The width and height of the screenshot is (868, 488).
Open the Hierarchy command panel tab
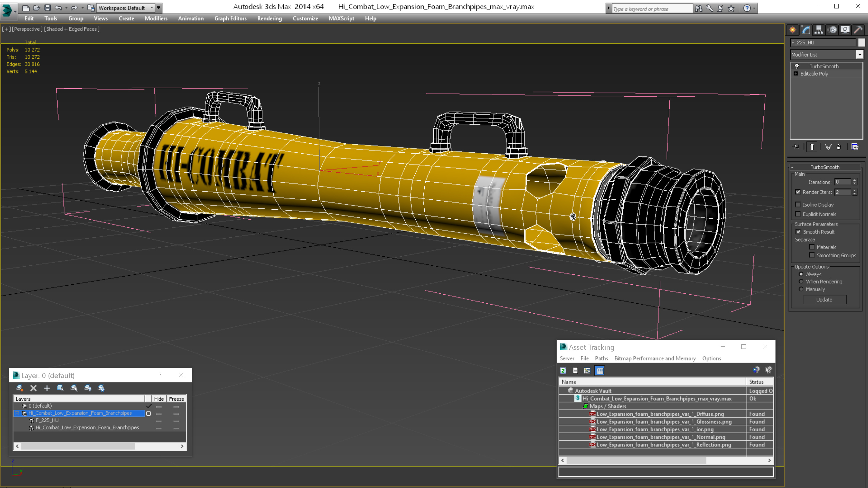pos(819,30)
